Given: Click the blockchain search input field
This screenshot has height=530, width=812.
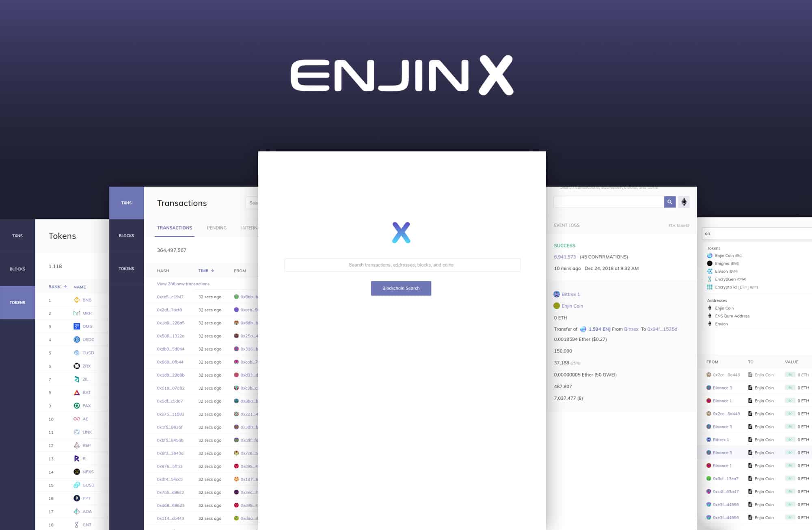Looking at the screenshot, I should click(x=401, y=265).
